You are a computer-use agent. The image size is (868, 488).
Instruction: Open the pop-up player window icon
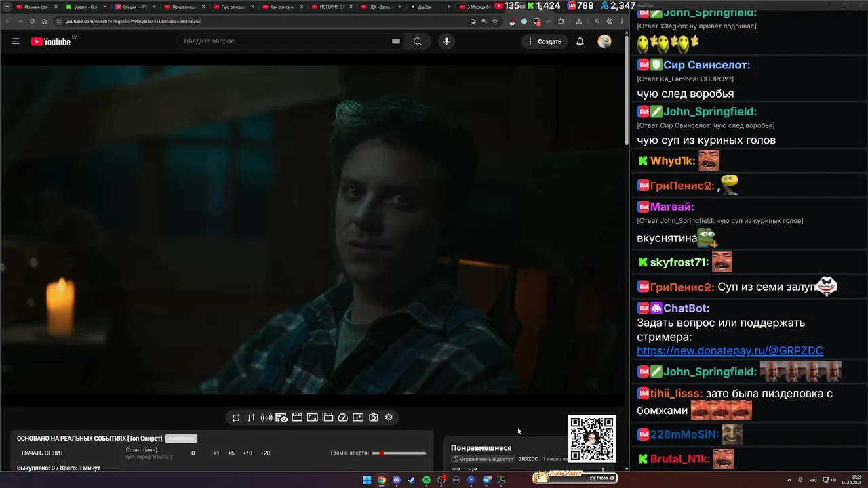328,418
